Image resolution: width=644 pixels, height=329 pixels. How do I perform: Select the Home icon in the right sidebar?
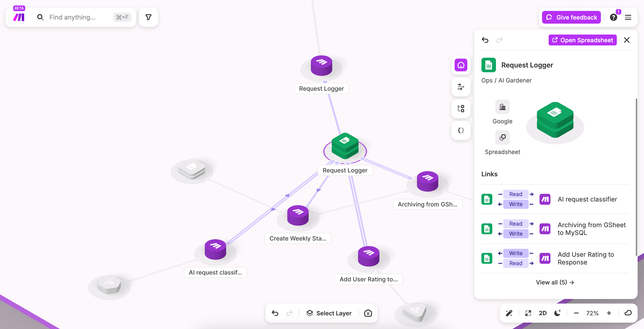coord(461,65)
